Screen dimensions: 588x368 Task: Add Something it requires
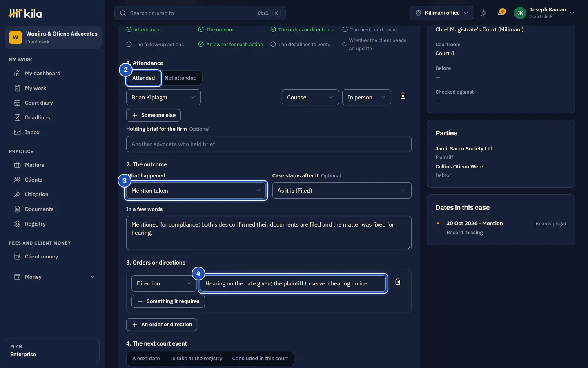pyautogui.click(x=168, y=301)
